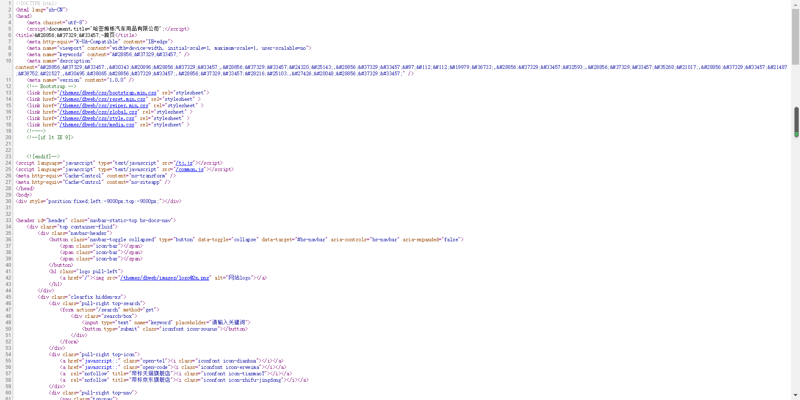This screenshot has height=400, width=800.
Task: Open the reset.min.css stylesheet link
Action: (104, 99)
